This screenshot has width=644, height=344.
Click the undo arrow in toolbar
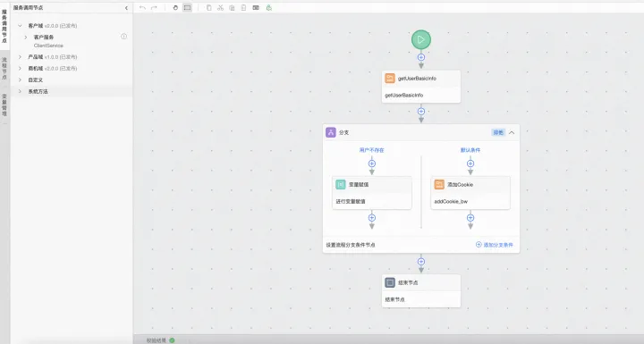click(142, 8)
